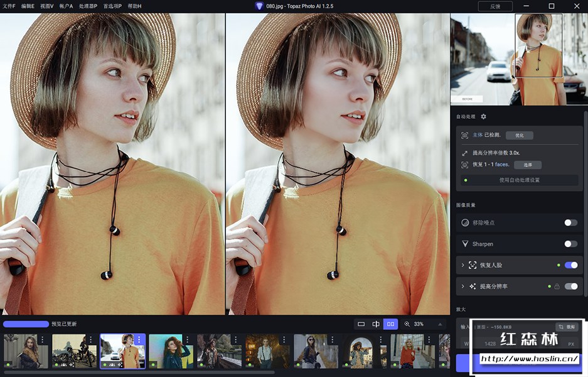Click the zoom magnifier icon beside 33%
This screenshot has width=588, height=377.
point(407,324)
